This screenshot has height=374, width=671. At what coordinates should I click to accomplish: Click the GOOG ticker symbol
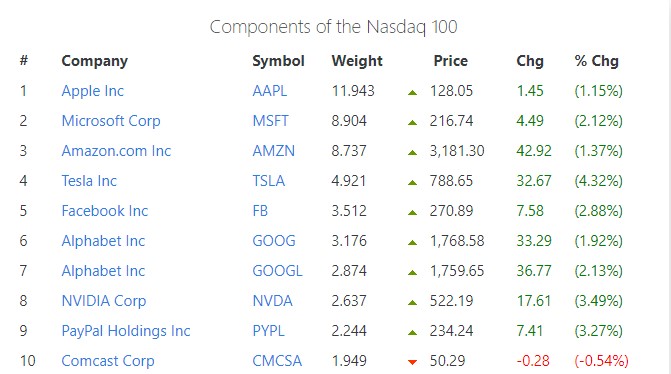coord(274,241)
